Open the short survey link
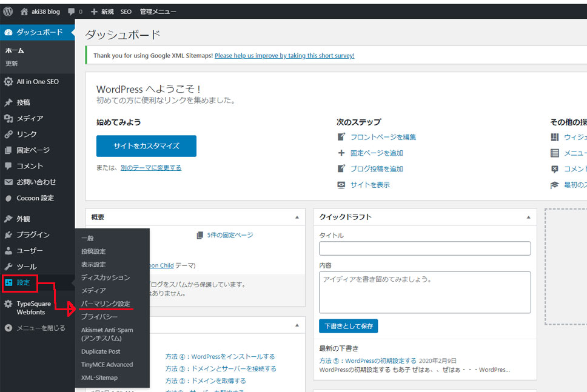587x392 pixels. 284,56
